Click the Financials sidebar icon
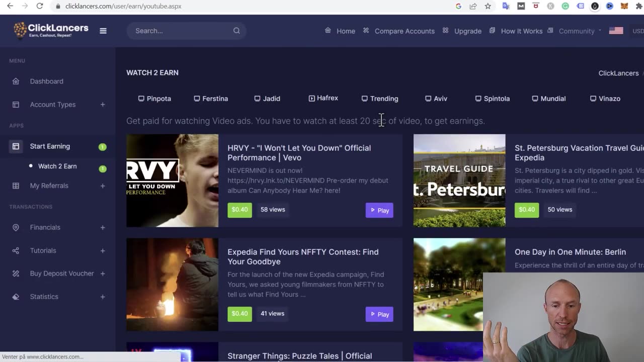 (x=16, y=227)
